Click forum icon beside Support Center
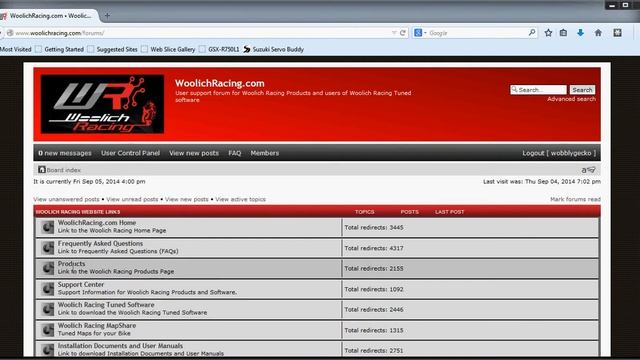This screenshot has height=360, width=640. pos(48,289)
